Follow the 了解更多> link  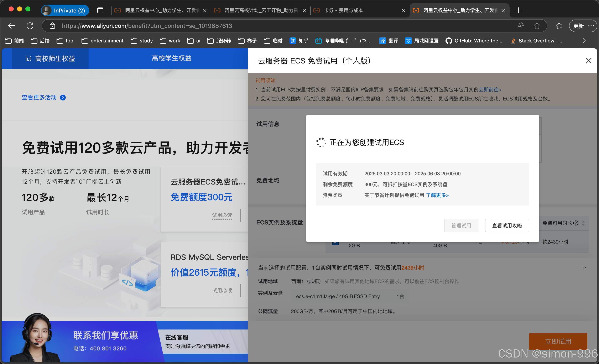(x=437, y=195)
